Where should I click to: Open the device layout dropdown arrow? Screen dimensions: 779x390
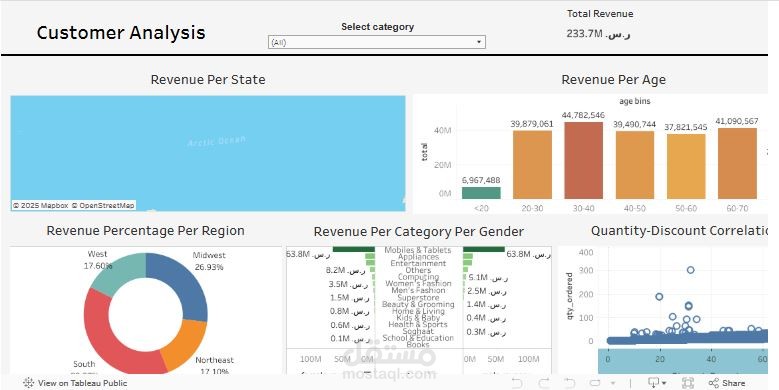point(613,383)
